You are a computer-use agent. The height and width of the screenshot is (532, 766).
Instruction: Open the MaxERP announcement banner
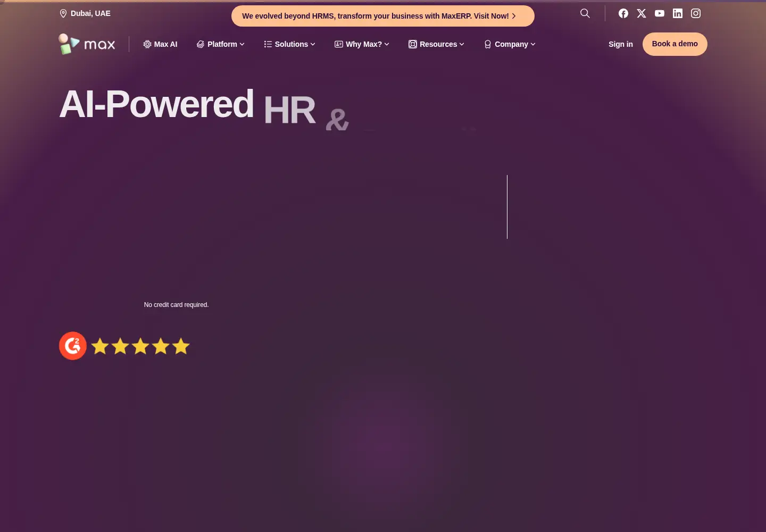[383, 16]
